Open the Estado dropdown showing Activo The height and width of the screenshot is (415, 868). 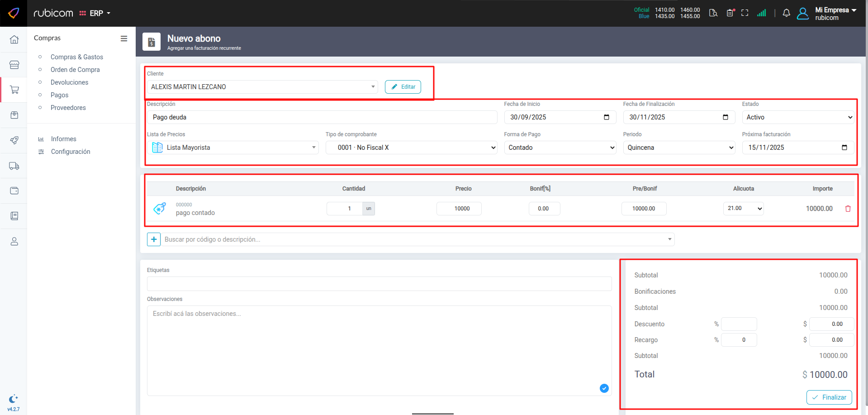797,117
